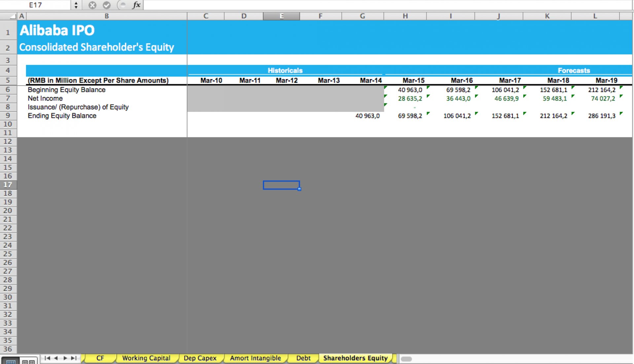Select column G header
634x364 pixels.
pyautogui.click(x=363, y=16)
